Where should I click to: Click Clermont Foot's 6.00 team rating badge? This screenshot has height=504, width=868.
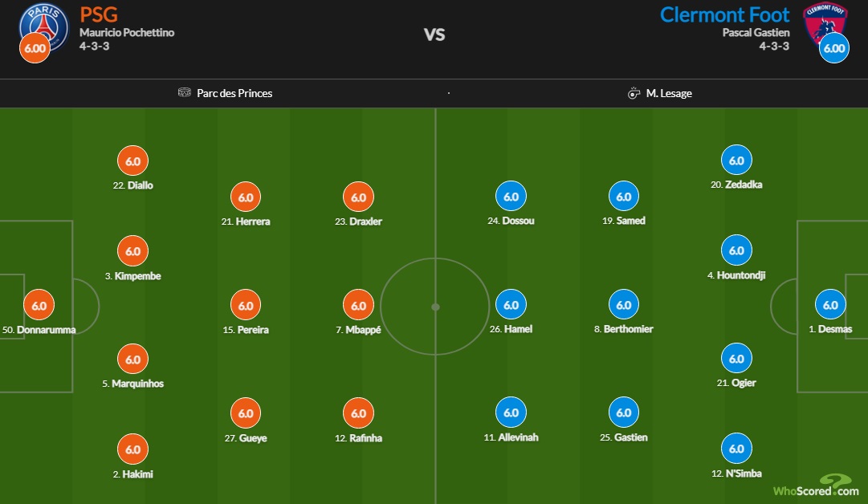pos(834,47)
